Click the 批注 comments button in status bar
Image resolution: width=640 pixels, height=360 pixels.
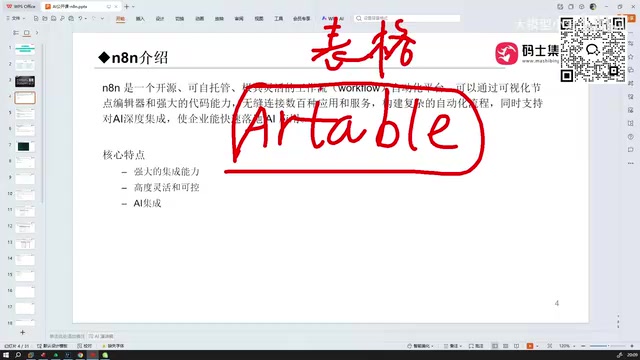pyautogui.click(x=476, y=346)
